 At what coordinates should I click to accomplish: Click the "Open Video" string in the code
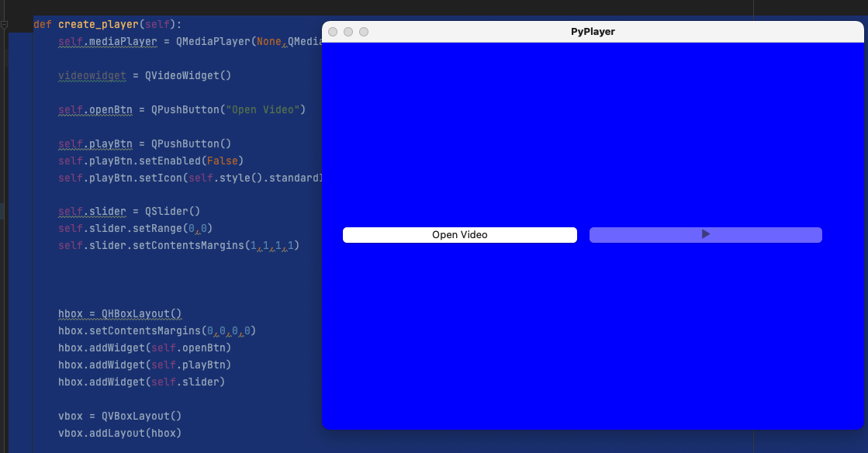[263, 109]
